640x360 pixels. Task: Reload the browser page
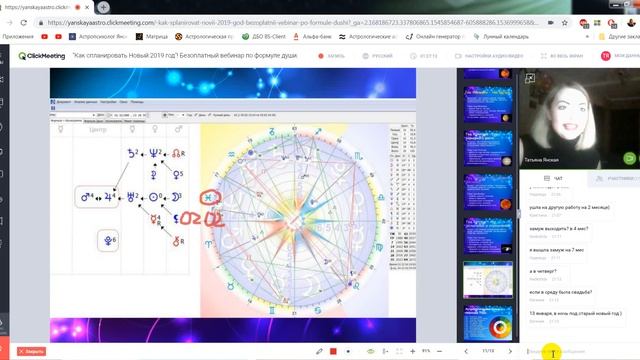click(24, 23)
